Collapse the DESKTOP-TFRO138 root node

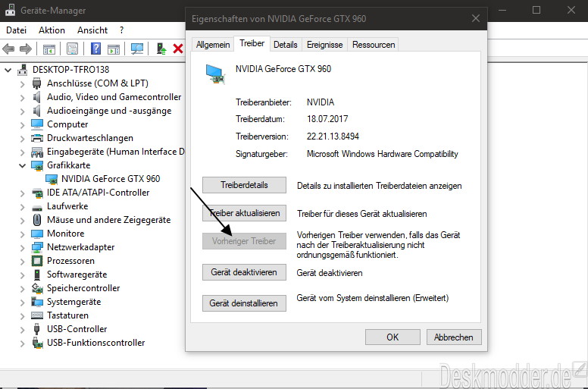pyautogui.click(x=8, y=70)
